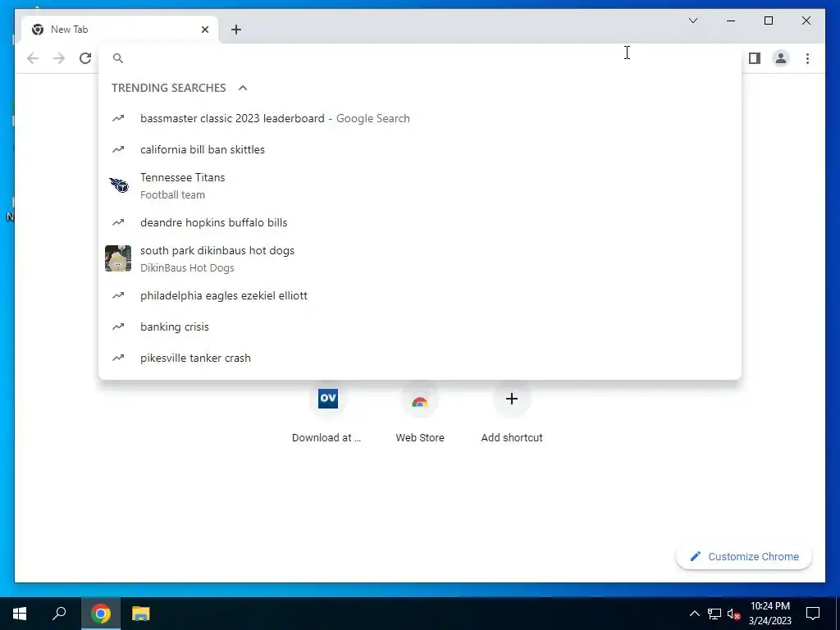The height and width of the screenshot is (630, 840).
Task: Open the Windows notification center
Action: coord(813,614)
